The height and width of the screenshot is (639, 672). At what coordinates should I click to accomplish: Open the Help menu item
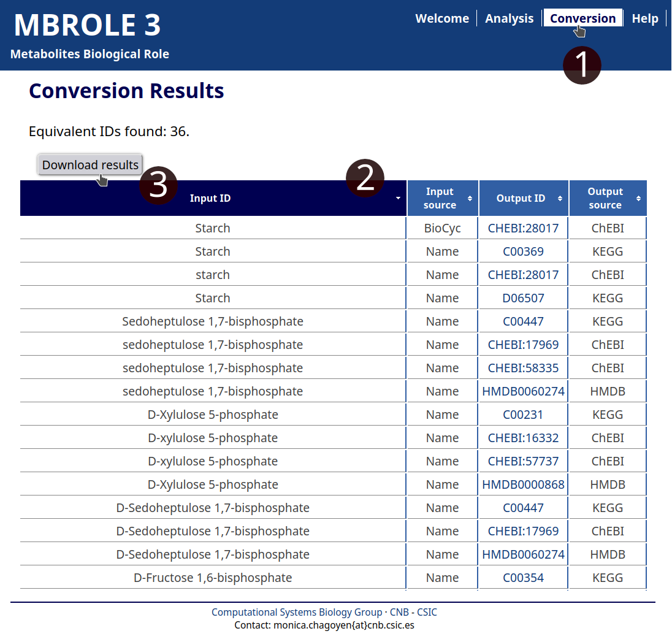point(645,18)
